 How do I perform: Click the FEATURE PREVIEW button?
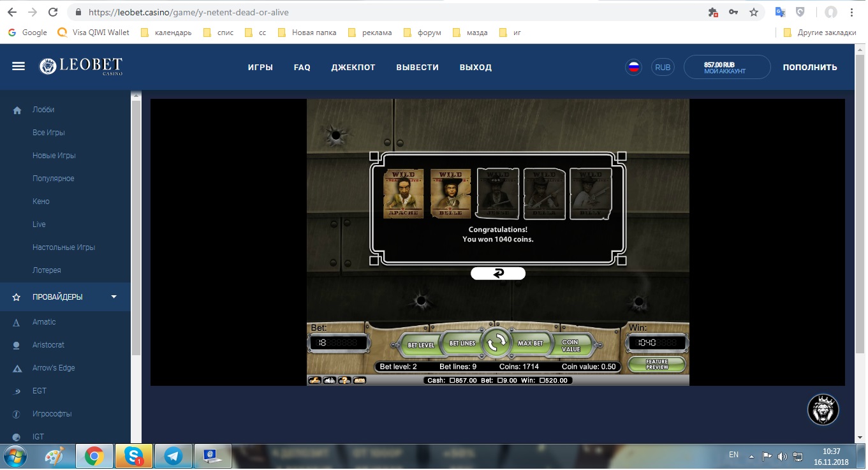pyautogui.click(x=657, y=364)
